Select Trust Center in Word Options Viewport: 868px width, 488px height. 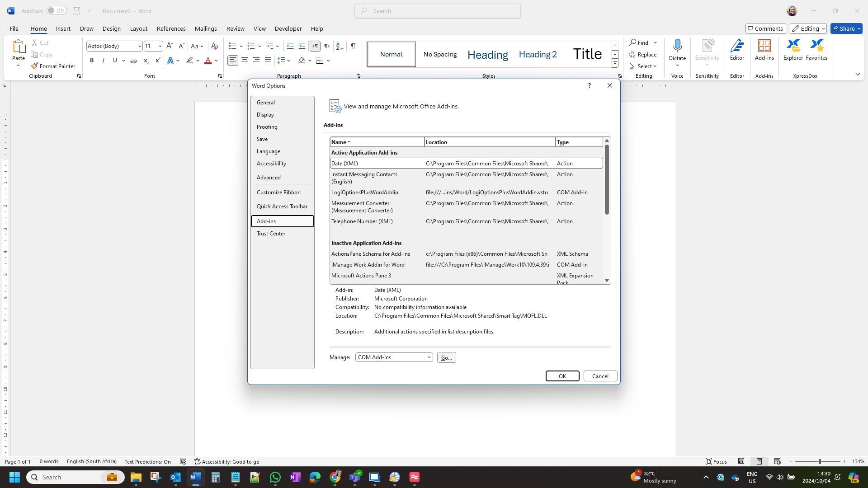(x=271, y=233)
